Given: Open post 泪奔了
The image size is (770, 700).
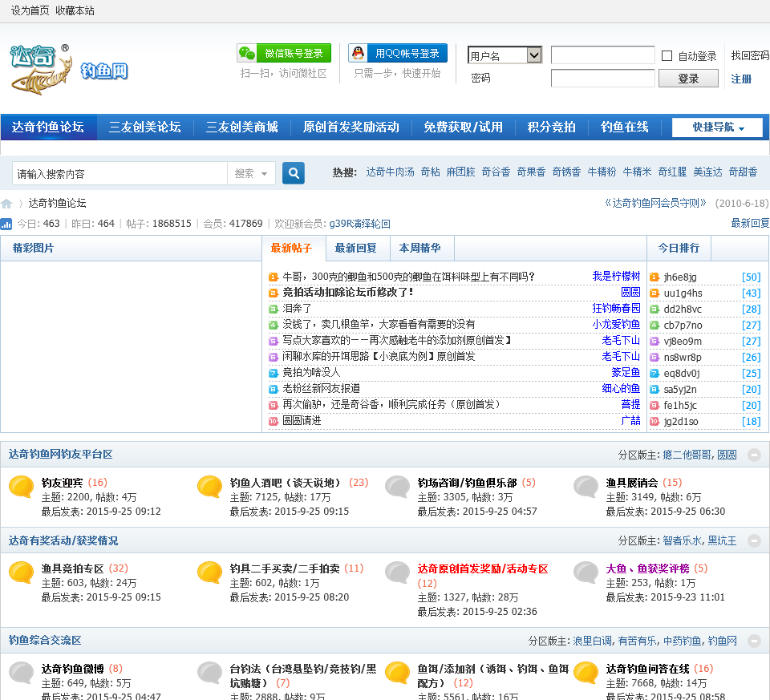Looking at the screenshot, I should tap(297, 309).
